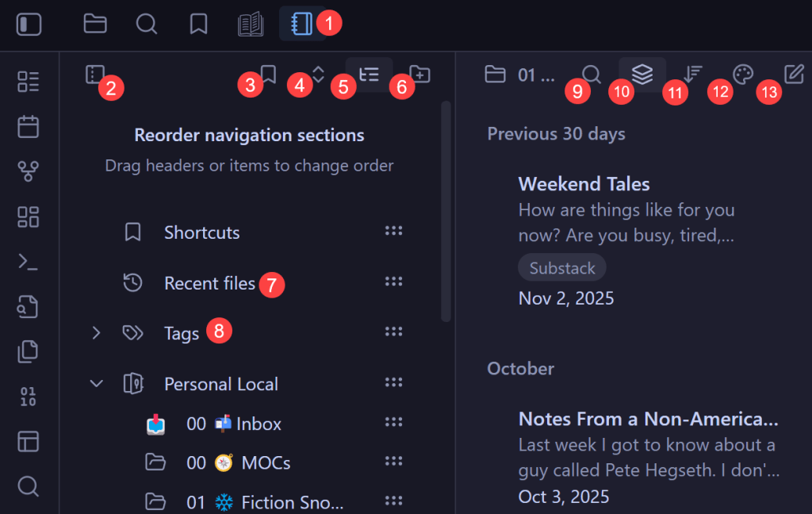812x514 pixels.
Task: Click the new note pencil icon
Action: (794, 75)
